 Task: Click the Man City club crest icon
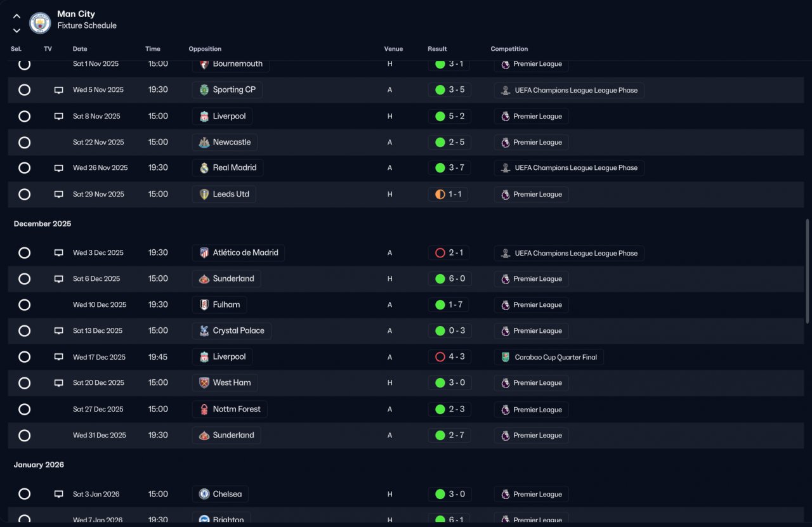40,23
